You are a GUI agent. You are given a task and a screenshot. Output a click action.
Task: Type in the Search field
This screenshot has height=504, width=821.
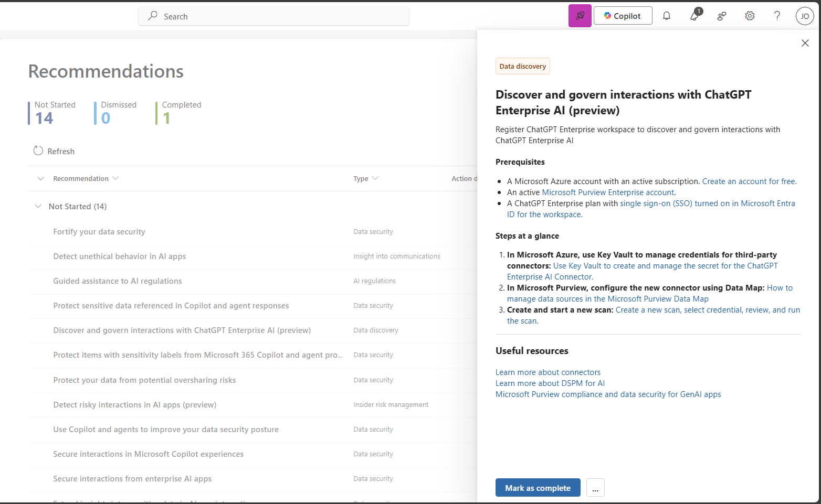pyautogui.click(x=274, y=16)
